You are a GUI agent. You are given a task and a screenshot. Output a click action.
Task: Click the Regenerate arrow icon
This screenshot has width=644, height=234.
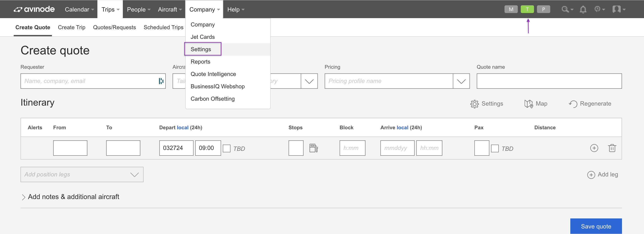tap(573, 104)
